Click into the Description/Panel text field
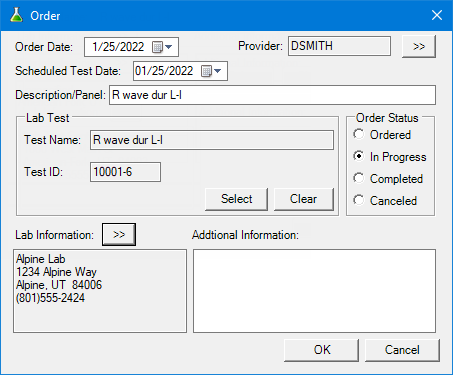Viewport: 453px width, 375px height. pyautogui.click(x=272, y=95)
